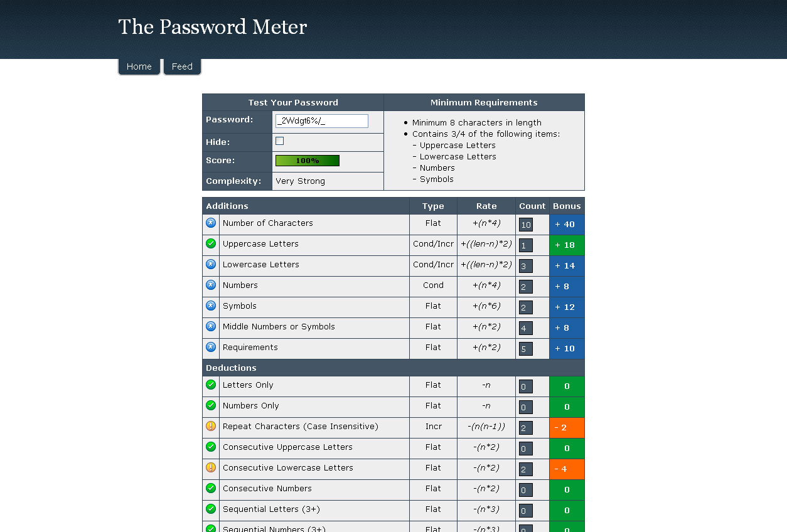Click the 'Type' column header
This screenshot has height=532, width=787.
coord(433,206)
